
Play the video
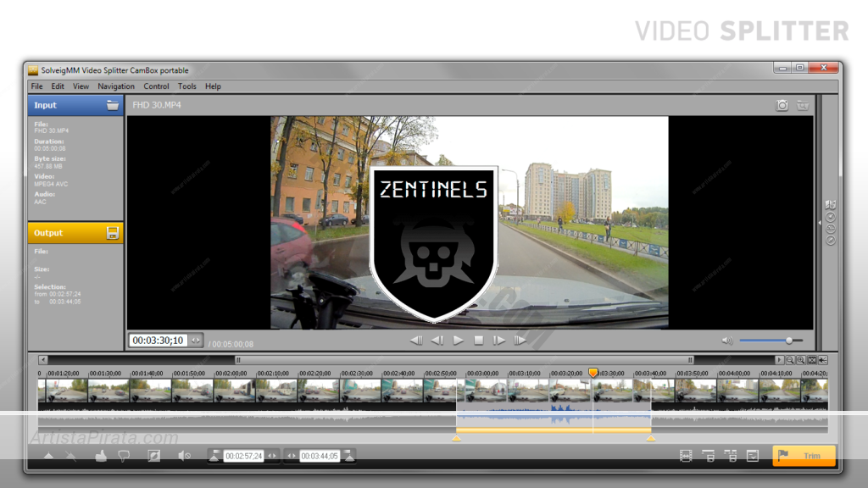coord(458,341)
